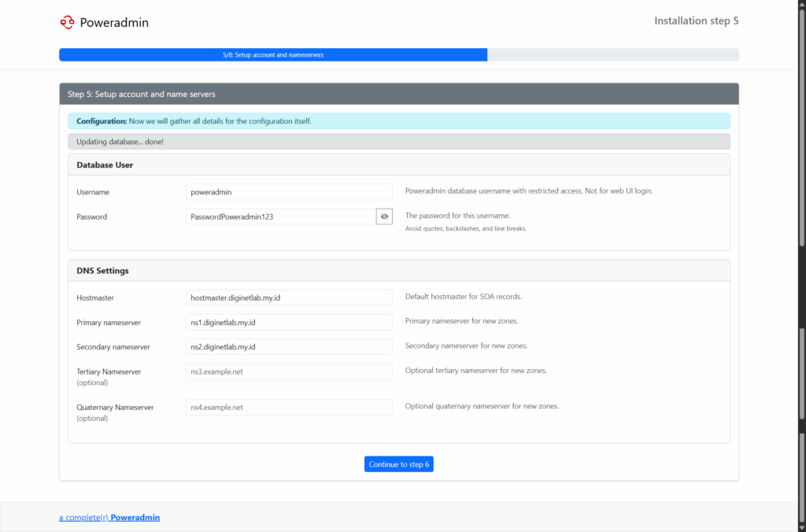
Task: Click the 'Installation step 5' heading
Action: tap(697, 20)
